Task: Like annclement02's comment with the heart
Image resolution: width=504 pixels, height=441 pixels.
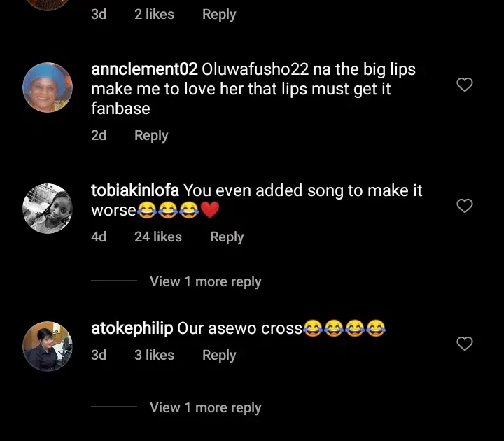Action: (x=465, y=85)
